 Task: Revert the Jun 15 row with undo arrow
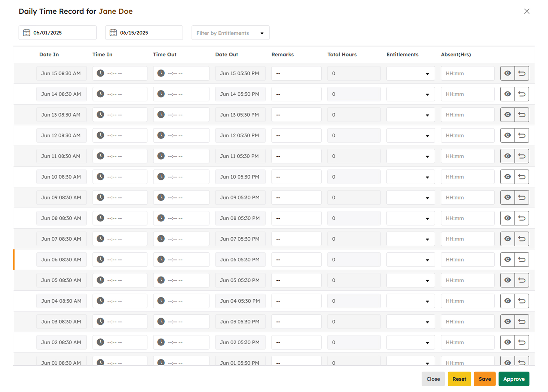[x=522, y=73]
